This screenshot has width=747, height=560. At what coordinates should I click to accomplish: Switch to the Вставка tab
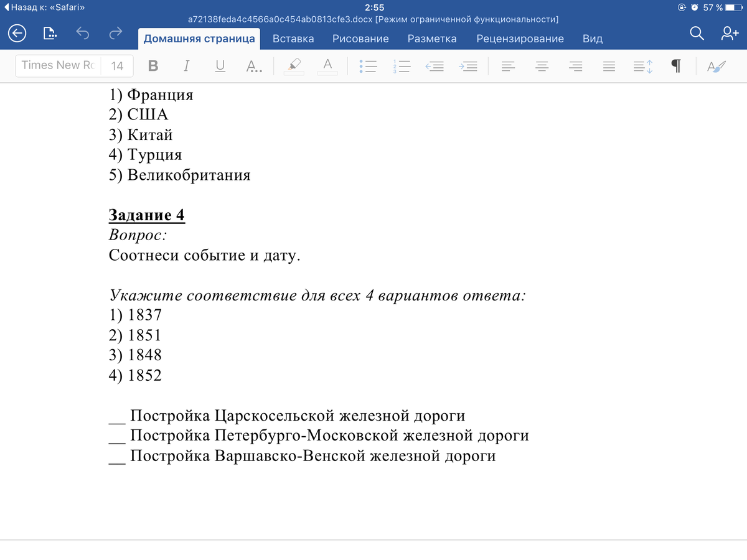click(x=293, y=39)
